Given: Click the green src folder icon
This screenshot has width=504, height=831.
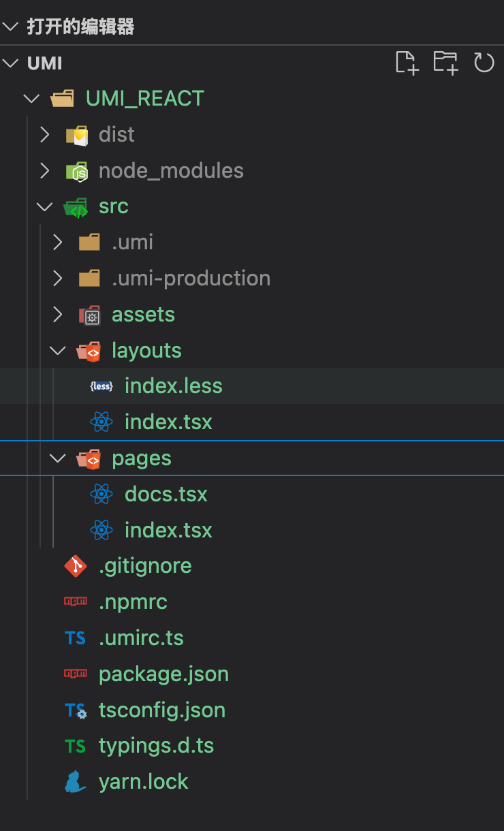Looking at the screenshot, I should point(76,207).
